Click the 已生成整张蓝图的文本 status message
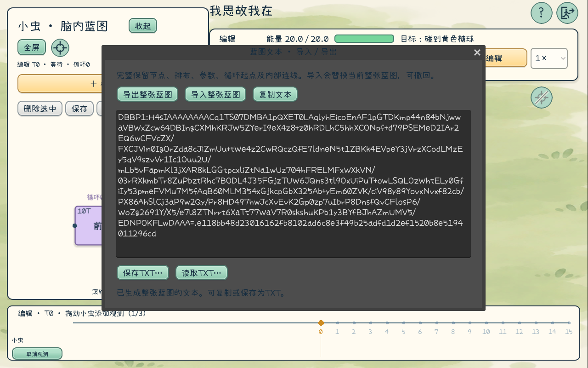This screenshot has height=368, width=588. click(x=201, y=293)
